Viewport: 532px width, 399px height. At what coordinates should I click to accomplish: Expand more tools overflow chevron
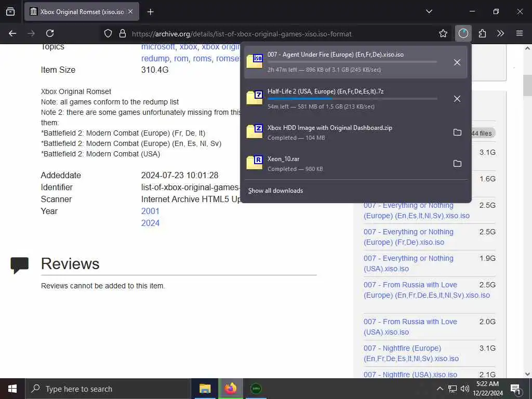500,33
